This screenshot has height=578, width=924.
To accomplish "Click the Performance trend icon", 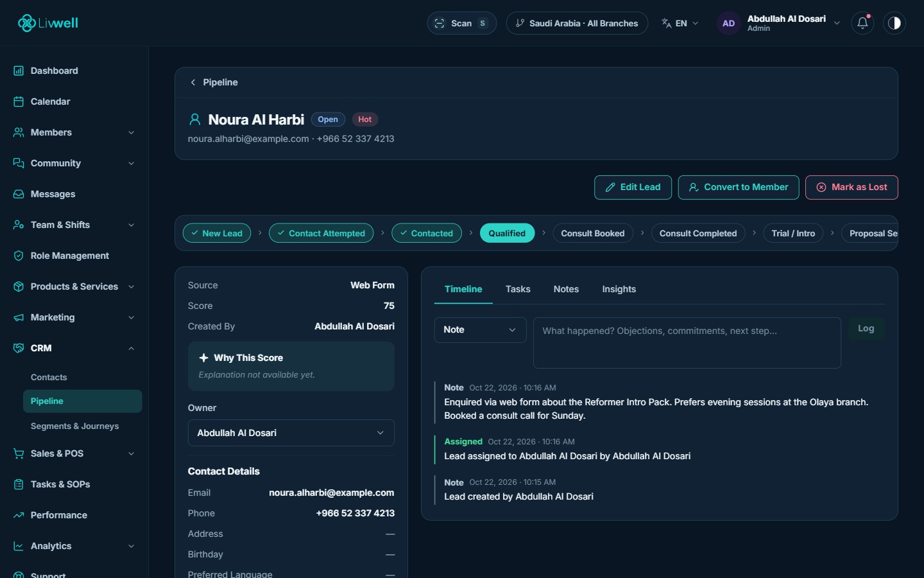I will coord(19,515).
